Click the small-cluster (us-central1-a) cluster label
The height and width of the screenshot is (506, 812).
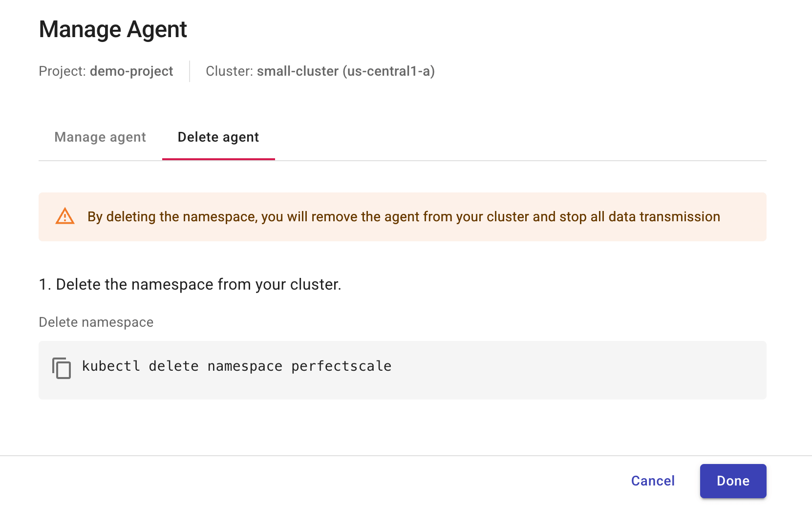pyautogui.click(x=347, y=71)
